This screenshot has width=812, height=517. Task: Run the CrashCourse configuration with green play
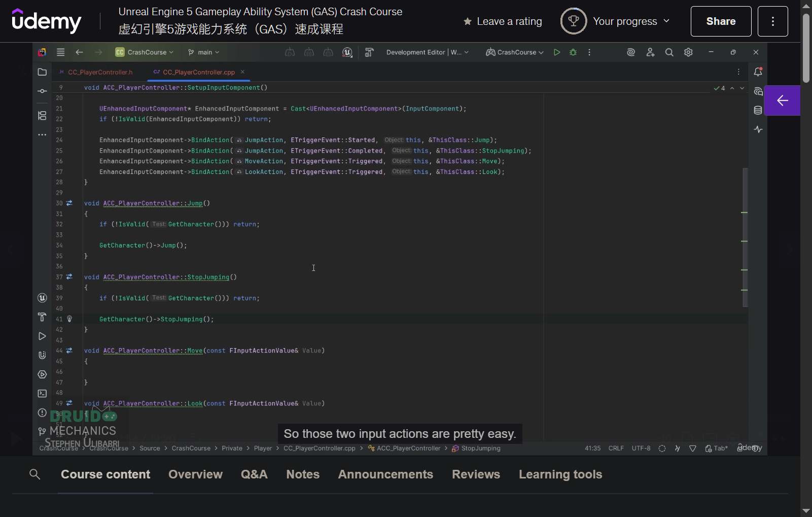click(x=557, y=52)
